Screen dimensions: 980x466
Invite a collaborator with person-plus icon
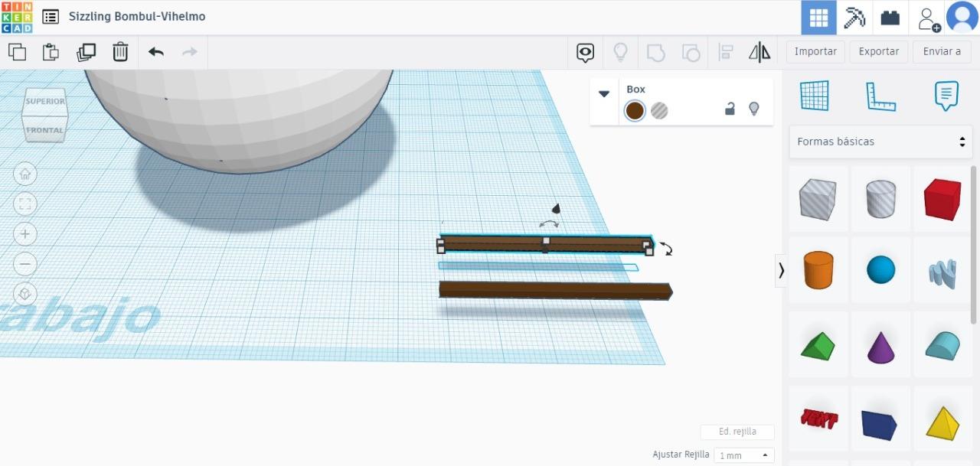point(928,18)
